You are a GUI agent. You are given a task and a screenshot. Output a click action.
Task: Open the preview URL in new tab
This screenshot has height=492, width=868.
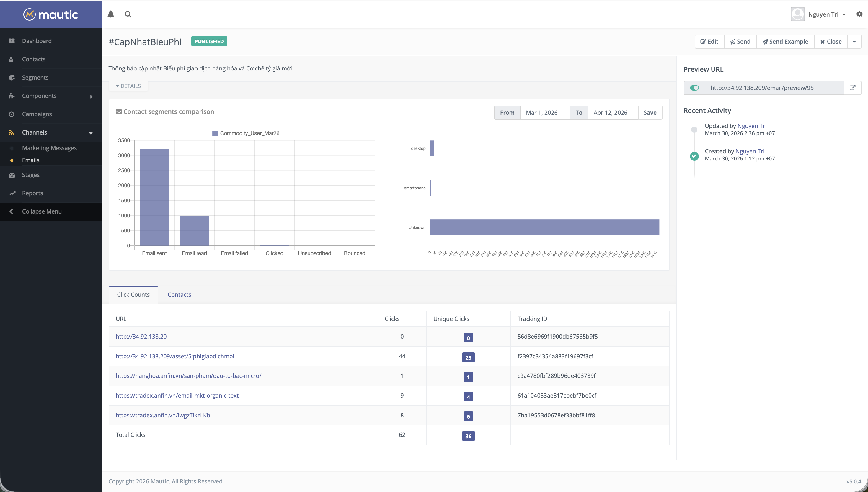coord(852,88)
